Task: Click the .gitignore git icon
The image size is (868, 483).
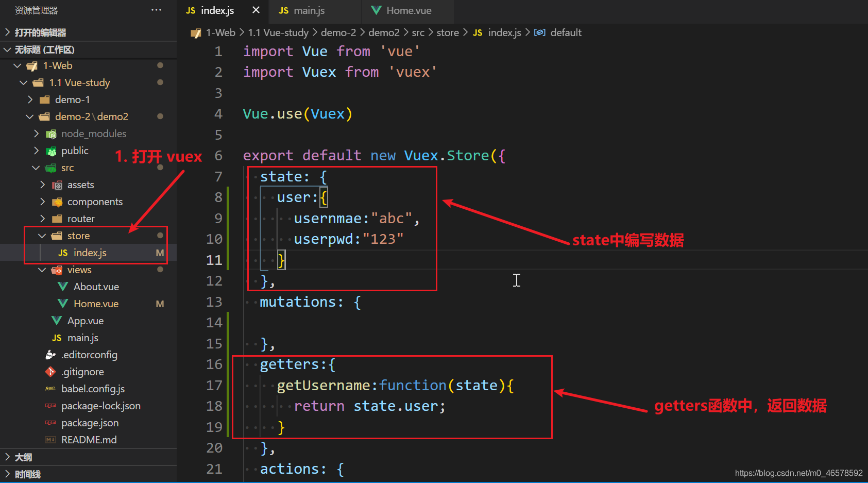Action: (50, 372)
